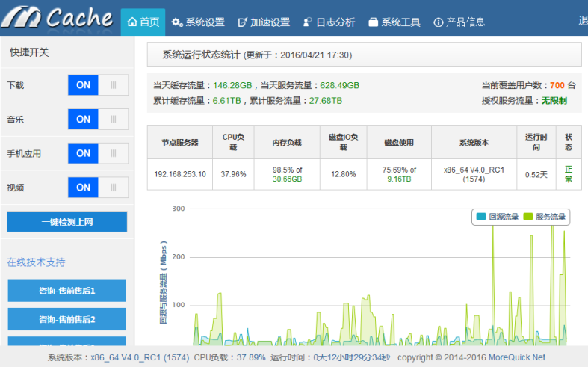588x367 pixels.
Task: Toggle the 下载 ON switch
Action: 98,85
